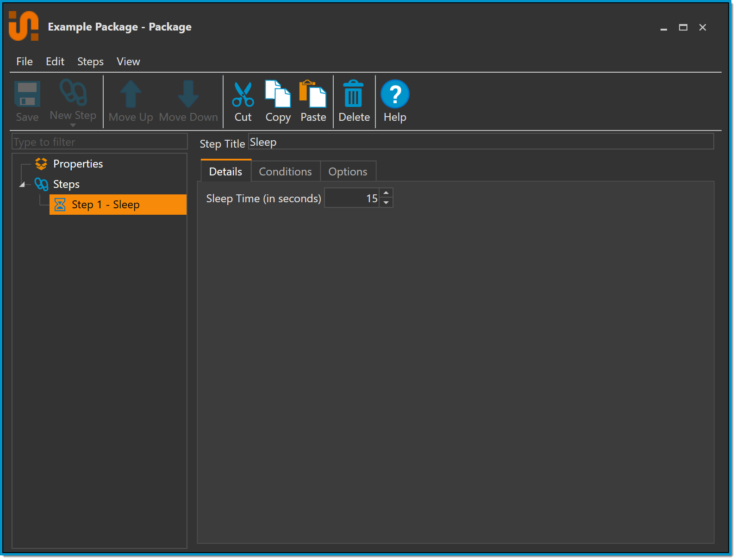Click the Move Down arrow icon
Image resolution: width=736 pixels, height=560 pixels.
coord(188,94)
